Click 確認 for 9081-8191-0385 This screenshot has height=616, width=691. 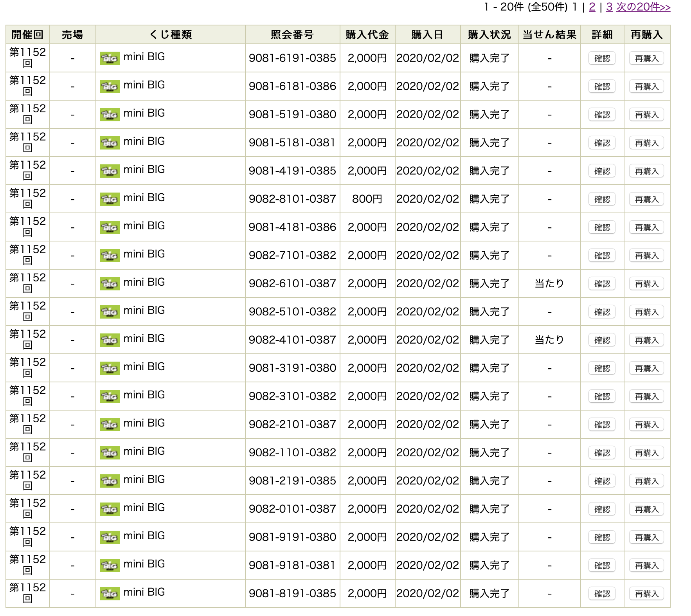point(602,594)
